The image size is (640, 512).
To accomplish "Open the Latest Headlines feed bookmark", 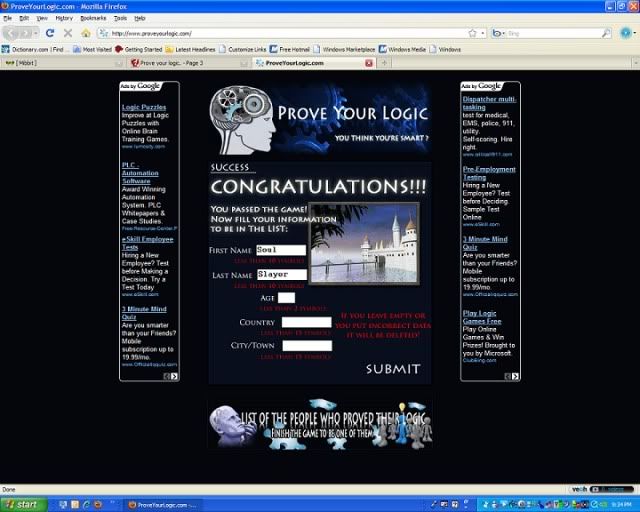I will click(x=190, y=49).
